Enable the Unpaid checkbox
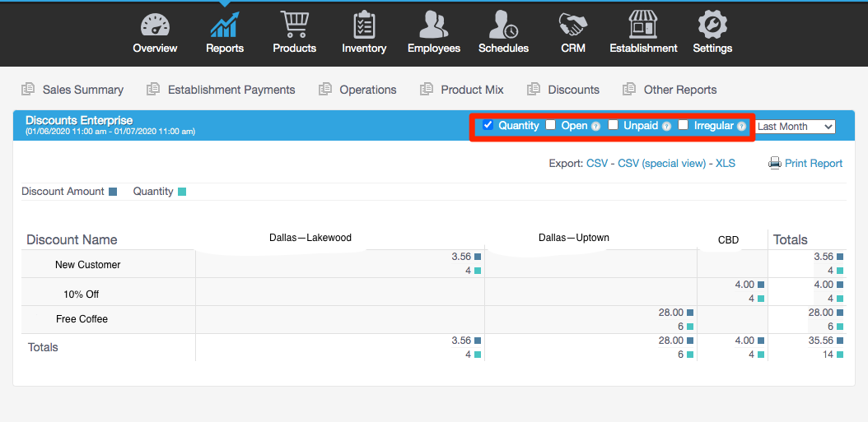This screenshot has width=868, height=422. click(x=613, y=125)
